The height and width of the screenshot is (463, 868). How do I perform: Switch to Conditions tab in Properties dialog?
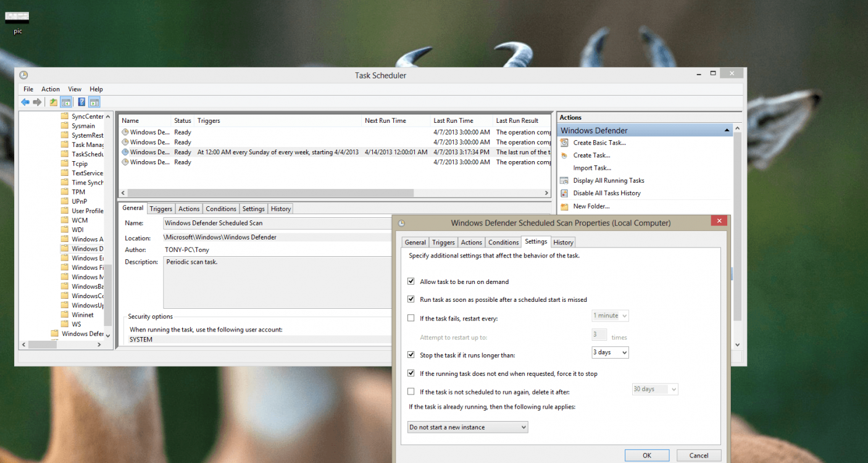pyautogui.click(x=504, y=243)
